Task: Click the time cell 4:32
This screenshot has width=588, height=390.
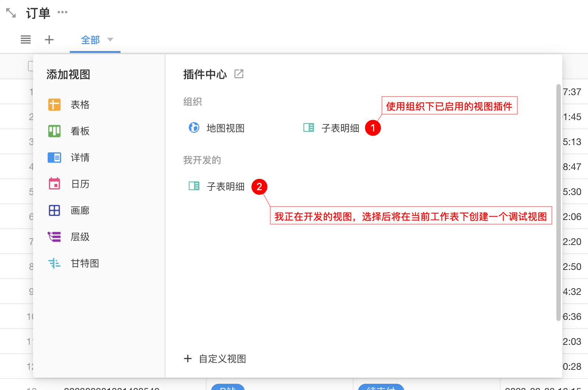Action: tap(572, 292)
